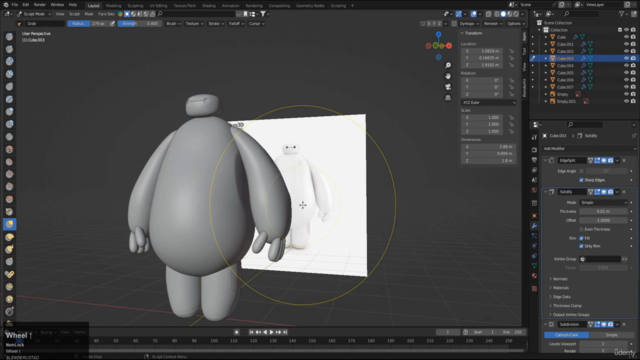Hide Cube.007 with its eye icon

(626, 87)
